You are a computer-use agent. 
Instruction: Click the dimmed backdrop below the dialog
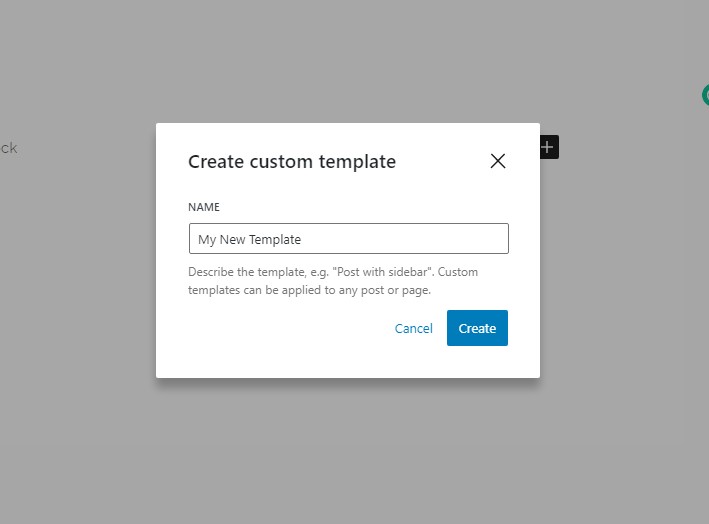coord(348,450)
